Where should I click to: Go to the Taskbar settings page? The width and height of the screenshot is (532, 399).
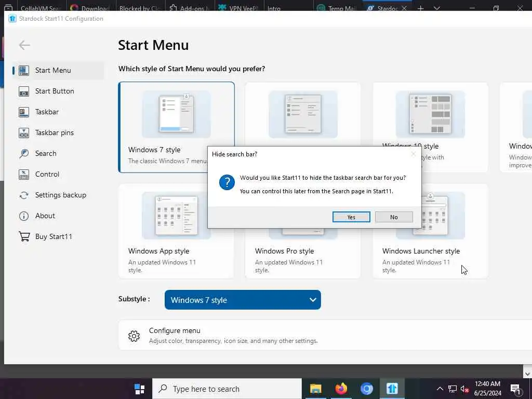tap(47, 112)
